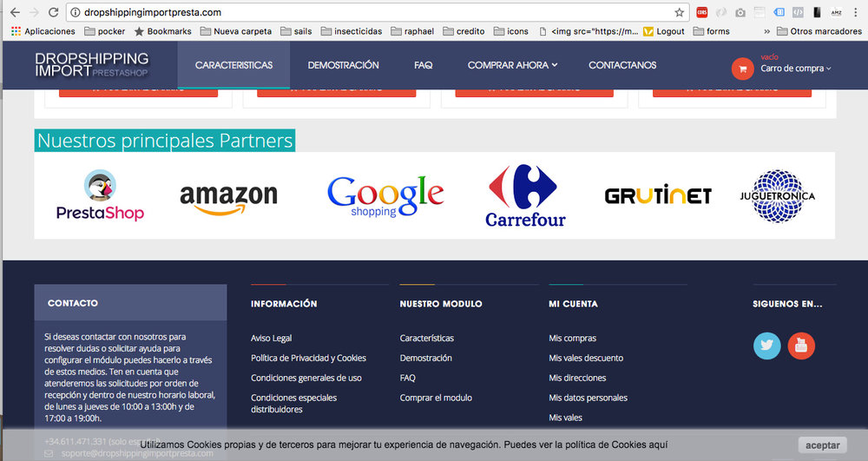868x461 pixels.
Task: Click the Google Shopping partner logo
Action: pos(385,196)
